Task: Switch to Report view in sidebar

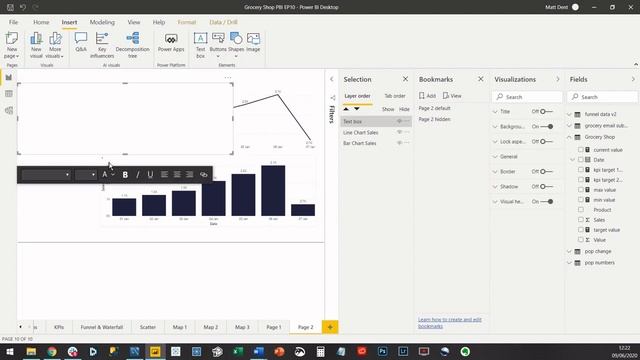Action: (9, 77)
